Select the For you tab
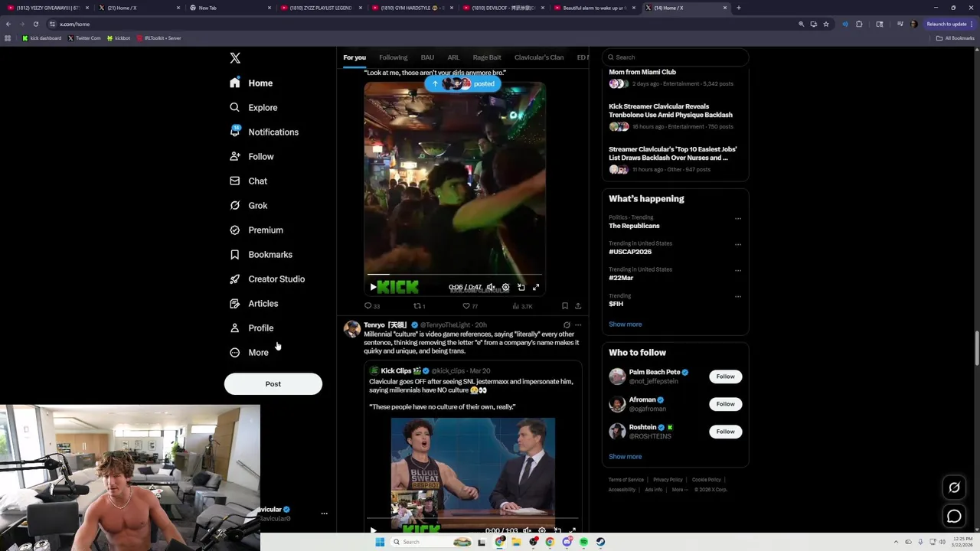The width and height of the screenshot is (980, 551). click(354, 57)
